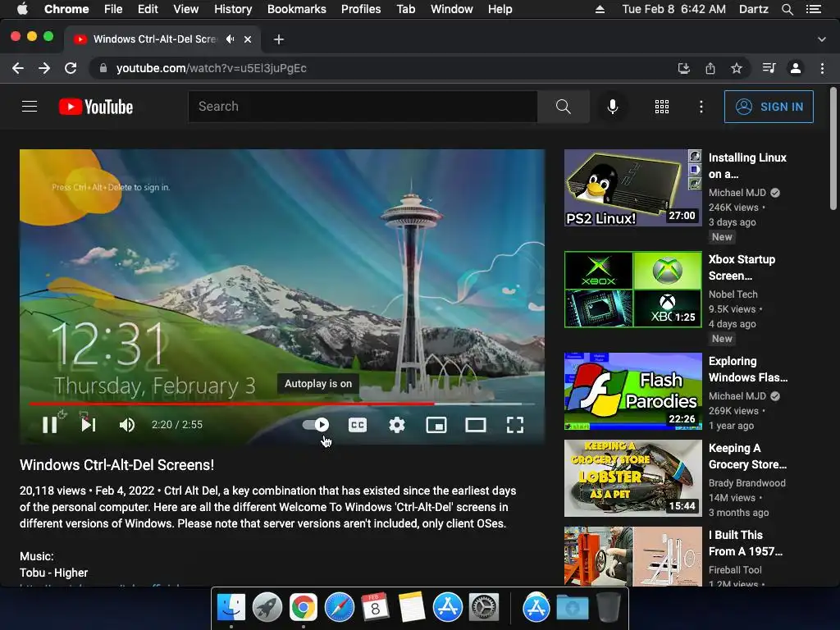This screenshot has height=630, width=840.
Task: Reload the page
Action: tap(71, 68)
